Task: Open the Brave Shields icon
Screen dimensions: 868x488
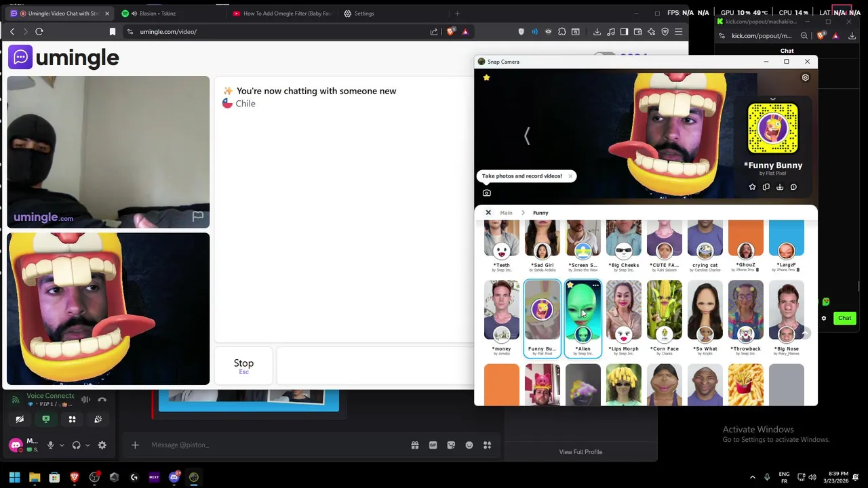Action: pos(451,31)
